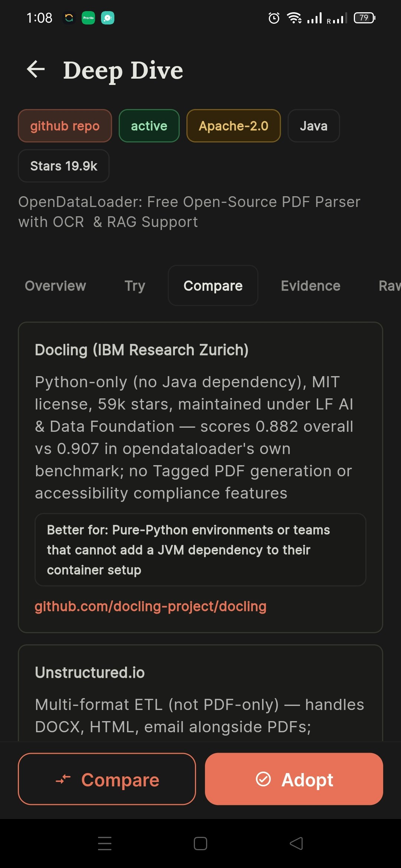The image size is (401, 868).
Task: Tap the alarm icon in status bar
Action: [274, 18]
